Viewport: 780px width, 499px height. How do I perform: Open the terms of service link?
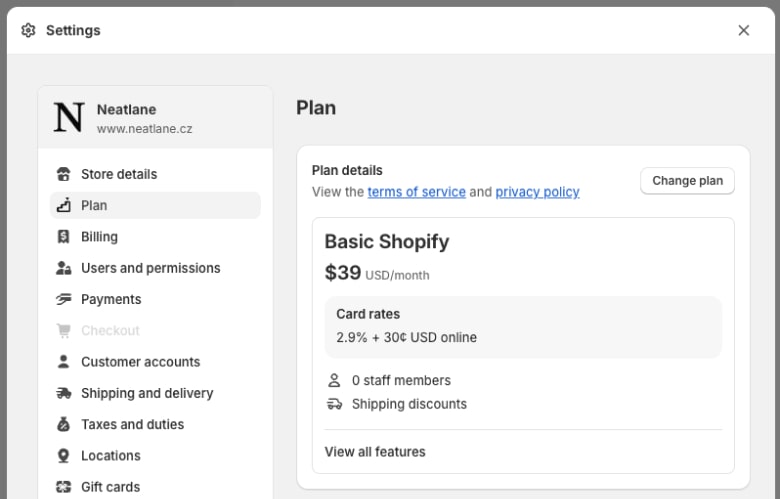click(x=416, y=192)
